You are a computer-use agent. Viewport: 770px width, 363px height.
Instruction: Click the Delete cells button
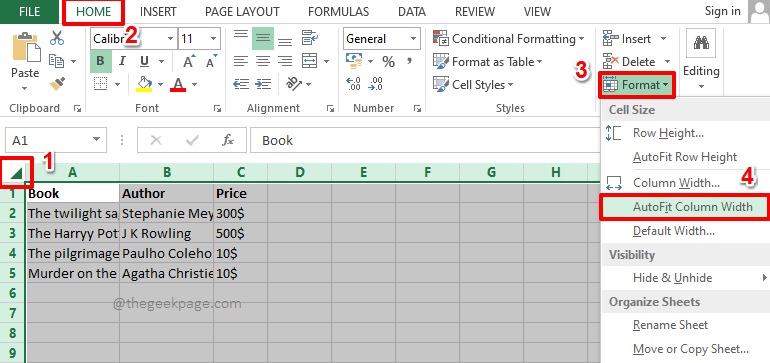630,62
